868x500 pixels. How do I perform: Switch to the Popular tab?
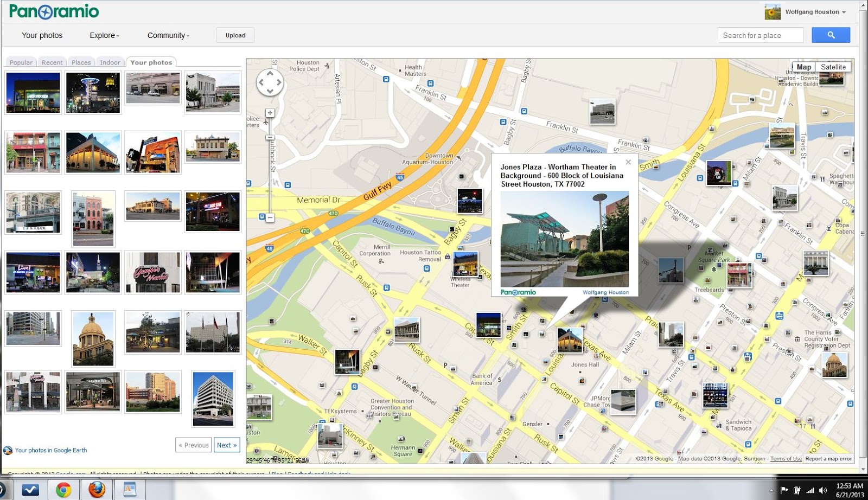coord(21,62)
